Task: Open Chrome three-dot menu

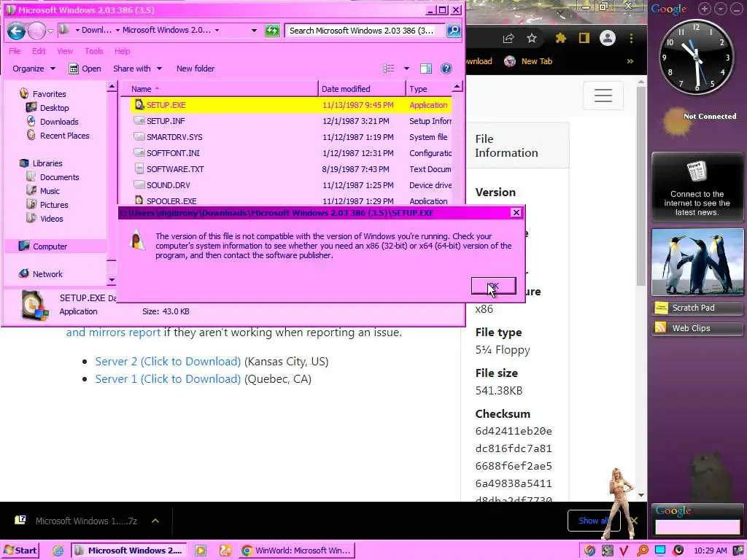Action: [x=631, y=38]
